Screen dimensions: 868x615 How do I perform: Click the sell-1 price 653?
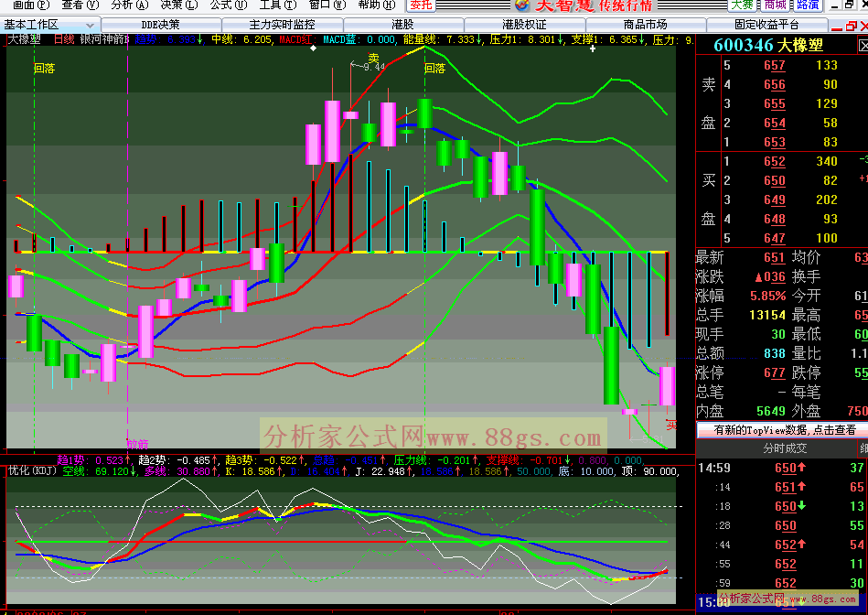tap(775, 143)
